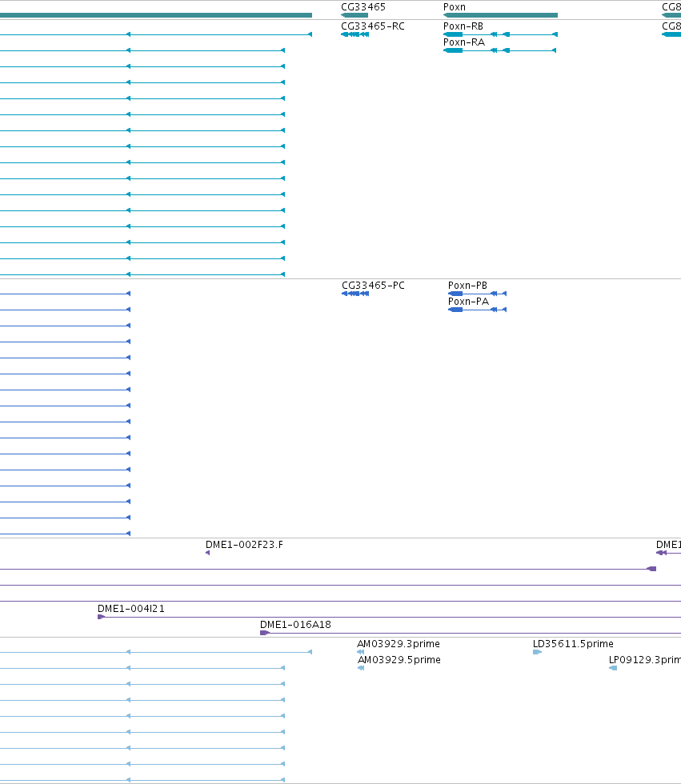This screenshot has height=784, width=681.
Task: Click the Poxn-PB protein label
Action: click(x=467, y=286)
